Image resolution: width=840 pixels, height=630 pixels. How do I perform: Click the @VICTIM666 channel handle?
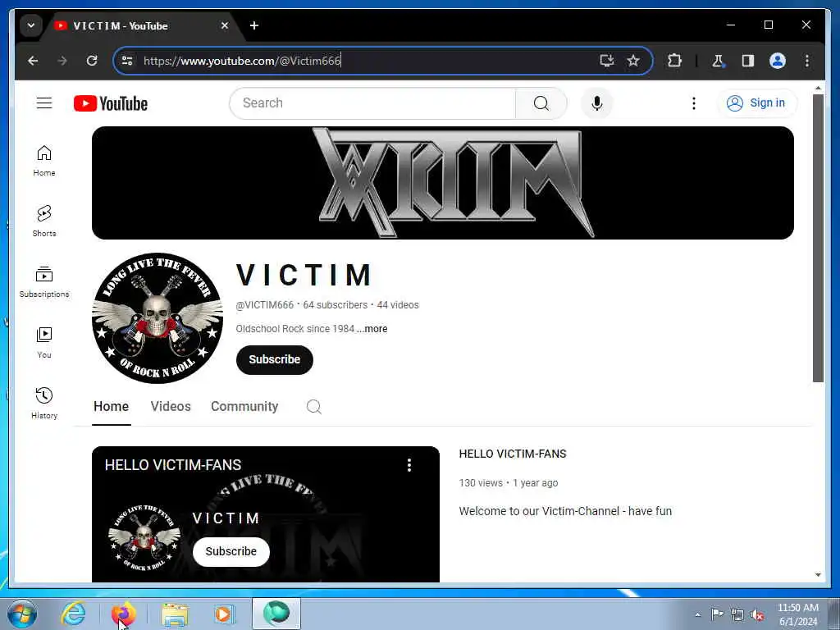[265, 305]
